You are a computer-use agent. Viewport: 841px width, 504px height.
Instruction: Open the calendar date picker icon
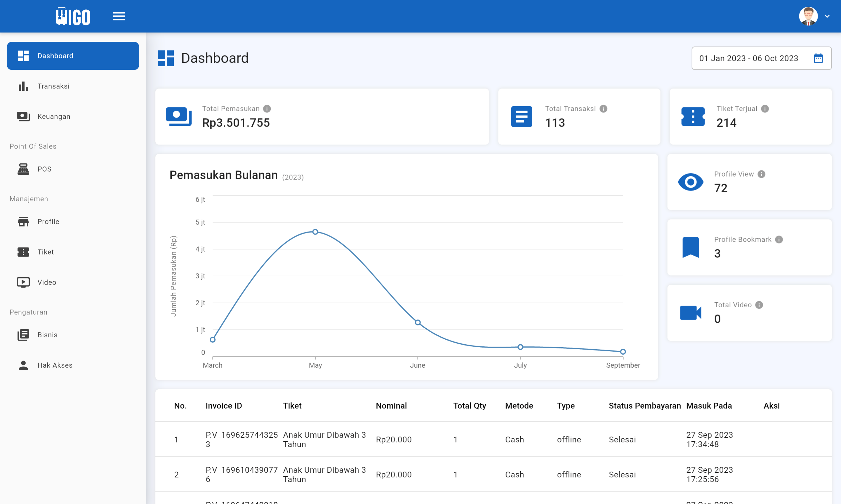(x=818, y=58)
